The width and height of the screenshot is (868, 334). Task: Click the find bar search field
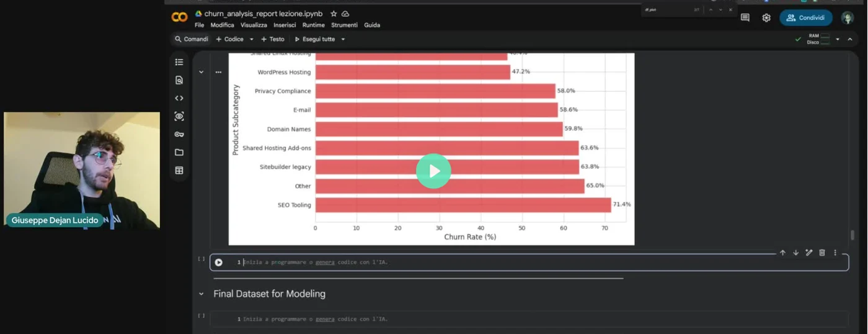[x=666, y=10]
